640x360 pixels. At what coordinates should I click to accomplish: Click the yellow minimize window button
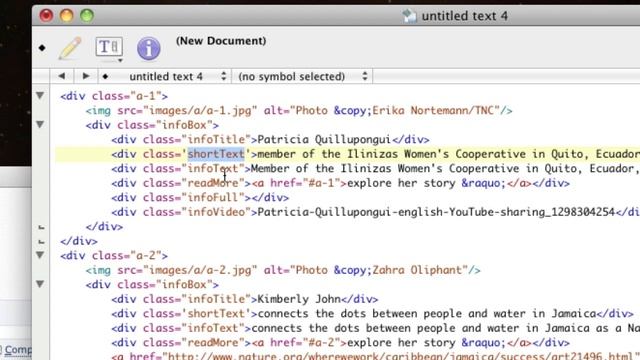pyautogui.click(x=67, y=16)
